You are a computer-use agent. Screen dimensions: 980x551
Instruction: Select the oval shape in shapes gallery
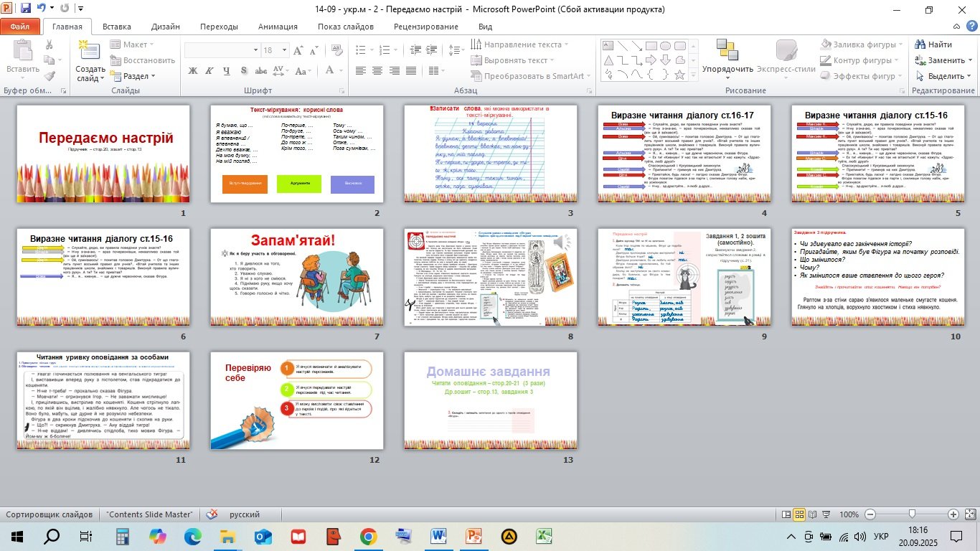(664, 47)
